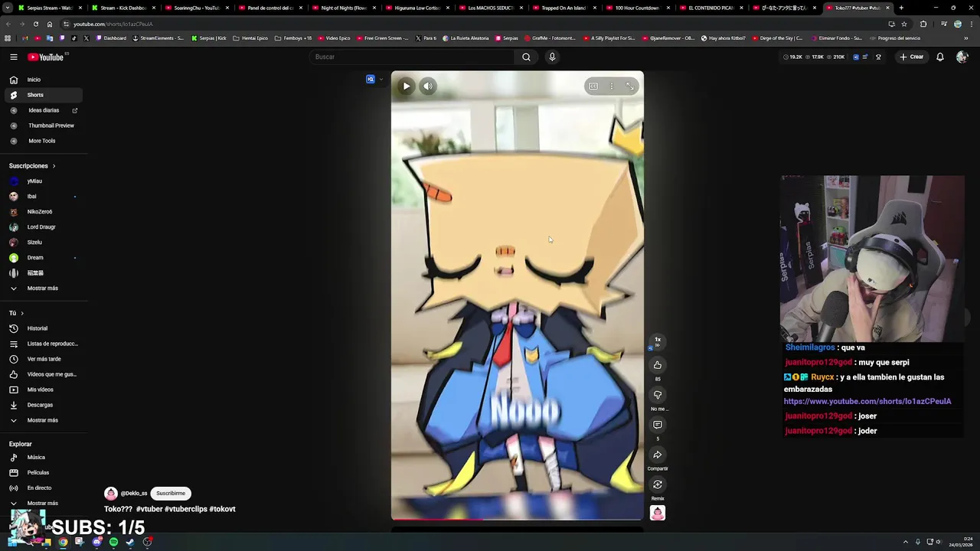Open Vídeos que me gustan

coord(42,374)
